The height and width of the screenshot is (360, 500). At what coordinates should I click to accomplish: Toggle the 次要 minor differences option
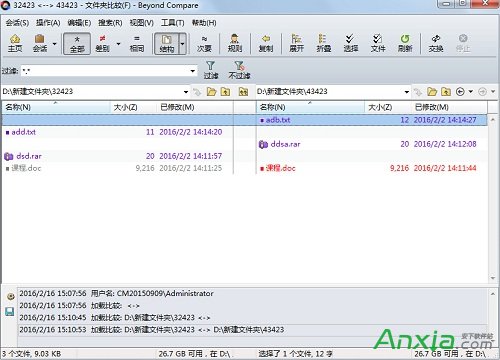pyautogui.click(x=204, y=43)
